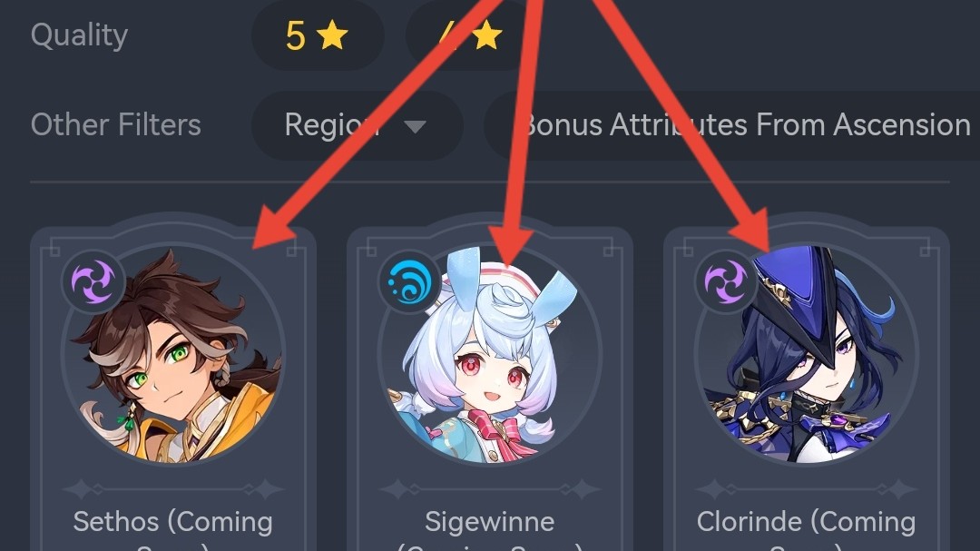Viewport: 980px width, 551px height.
Task: Select the Sethos character card frame
Action: 173,388
